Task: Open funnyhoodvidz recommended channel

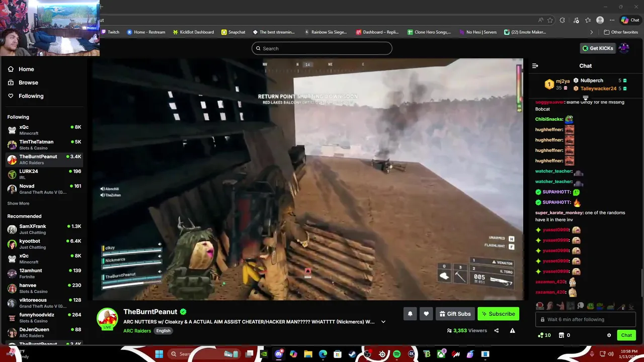Action: tap(44, 318)
